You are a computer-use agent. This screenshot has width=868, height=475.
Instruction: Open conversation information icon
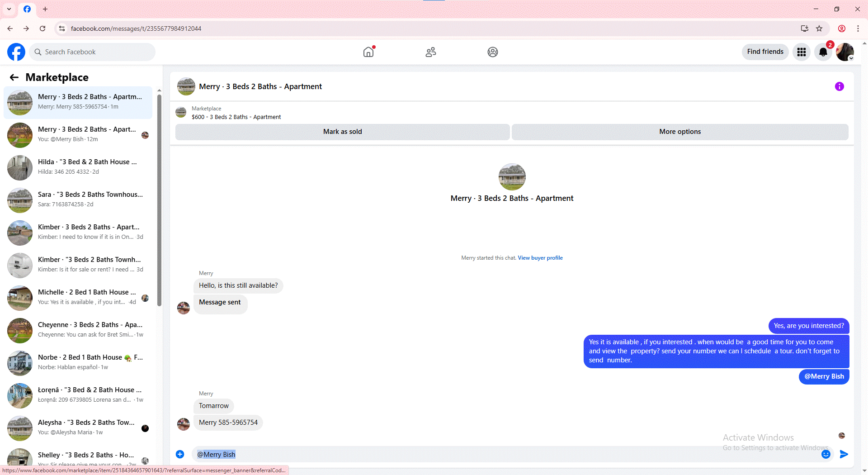tap(840, 86)
